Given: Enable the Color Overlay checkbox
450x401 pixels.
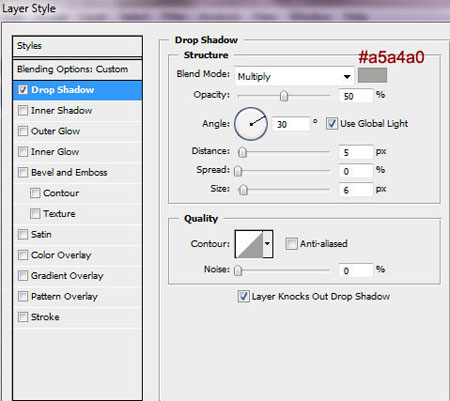Looking at the screenshot, I should [23, 255].
